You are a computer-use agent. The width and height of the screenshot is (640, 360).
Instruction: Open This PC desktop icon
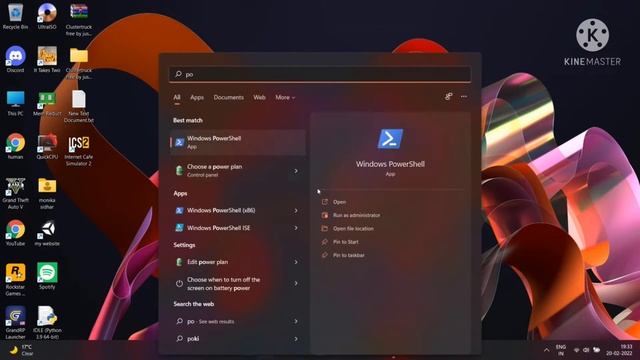pyautogui.click(x=16, y=103)
